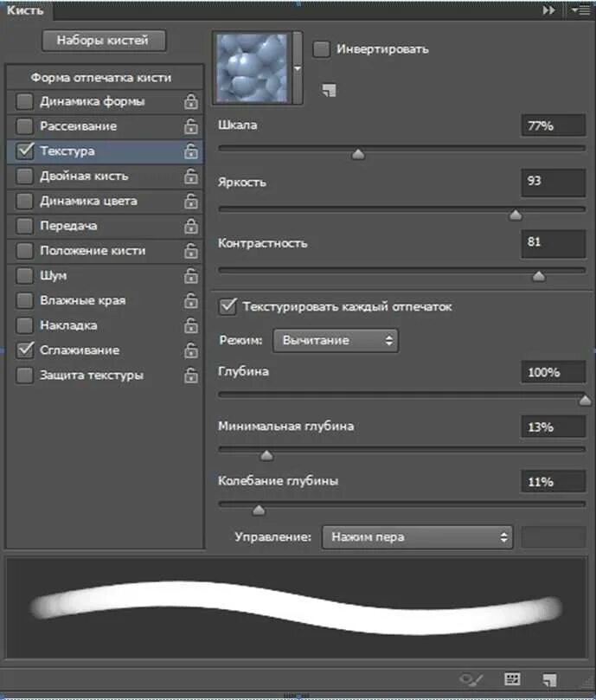596x700 pixels.
Task: Click the Контрастность value field 81
Action: 553,244
